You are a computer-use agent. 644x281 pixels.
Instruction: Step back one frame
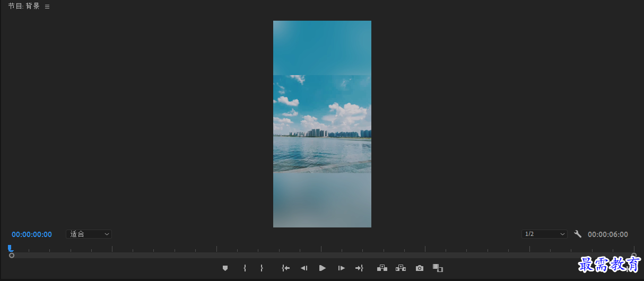(x=304, y=268)
